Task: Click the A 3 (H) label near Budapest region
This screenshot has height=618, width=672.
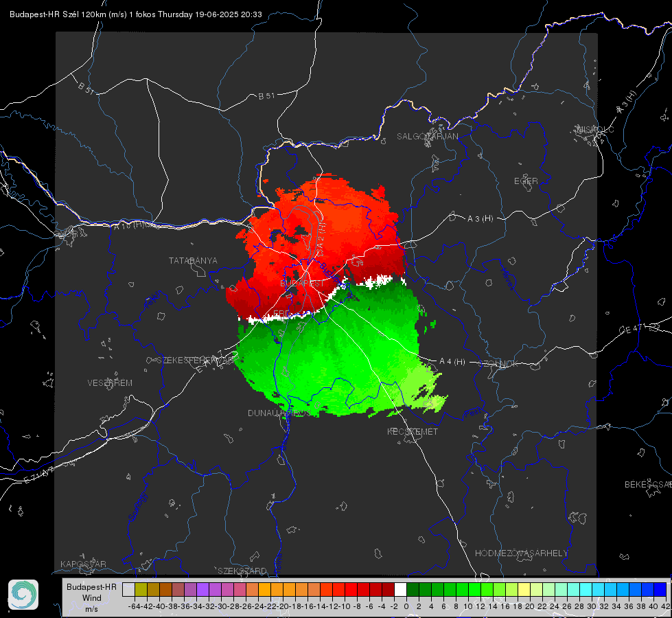Action: point(480,219)
